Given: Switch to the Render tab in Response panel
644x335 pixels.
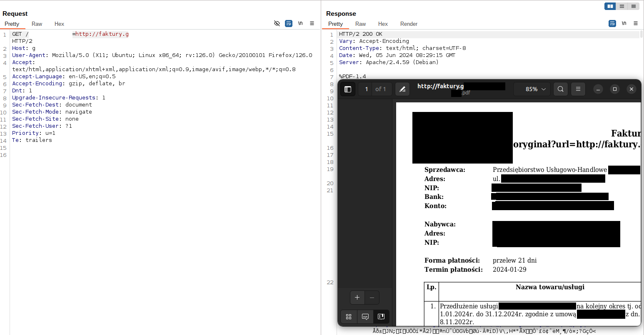Looking at the screenshot, I should [x=409, y=24].
